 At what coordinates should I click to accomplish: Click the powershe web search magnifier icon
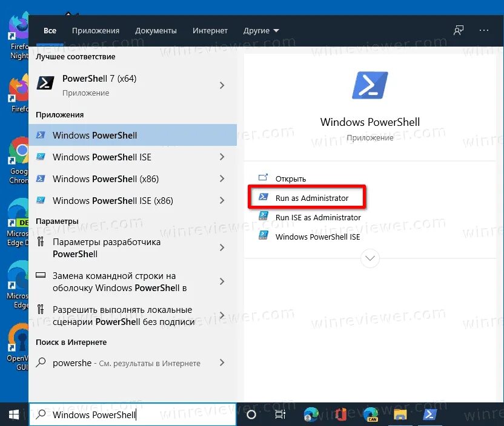(41, 362)
